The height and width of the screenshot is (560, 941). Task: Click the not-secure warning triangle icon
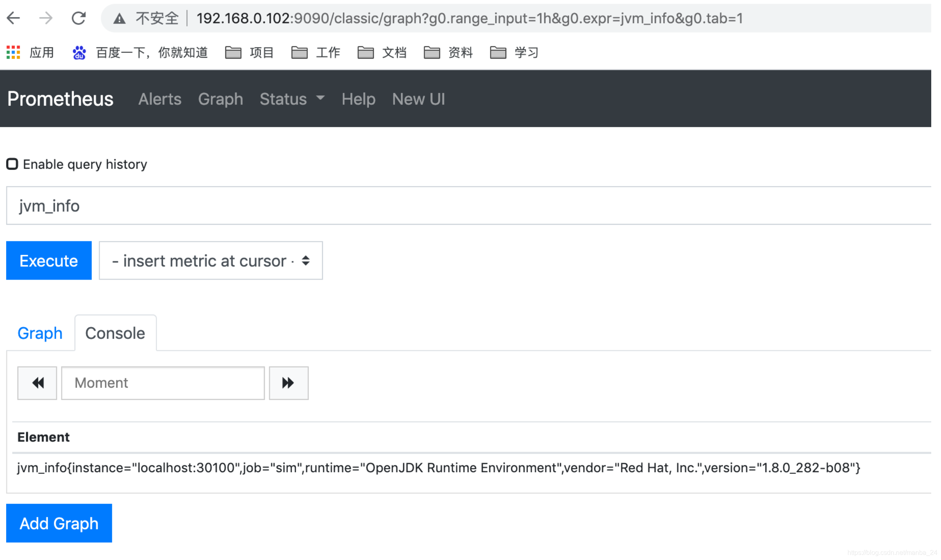pos(119,19)
